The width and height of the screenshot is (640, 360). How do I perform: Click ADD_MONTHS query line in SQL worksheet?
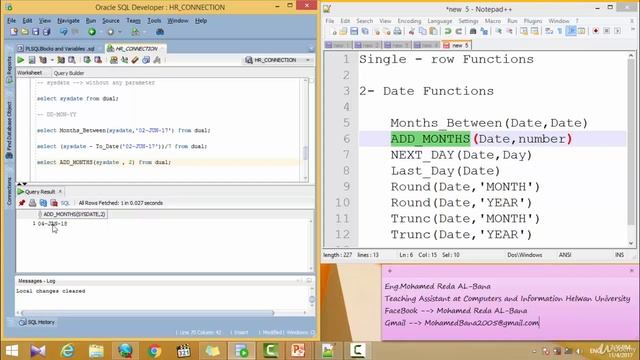coord(104,162)
